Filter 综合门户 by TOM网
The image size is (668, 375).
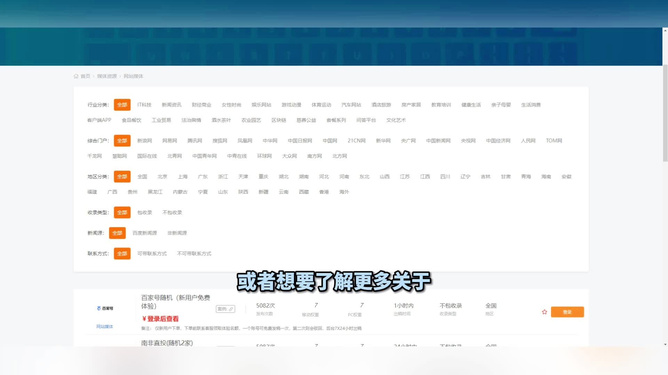pyautogui.click(x=554, y=141)
